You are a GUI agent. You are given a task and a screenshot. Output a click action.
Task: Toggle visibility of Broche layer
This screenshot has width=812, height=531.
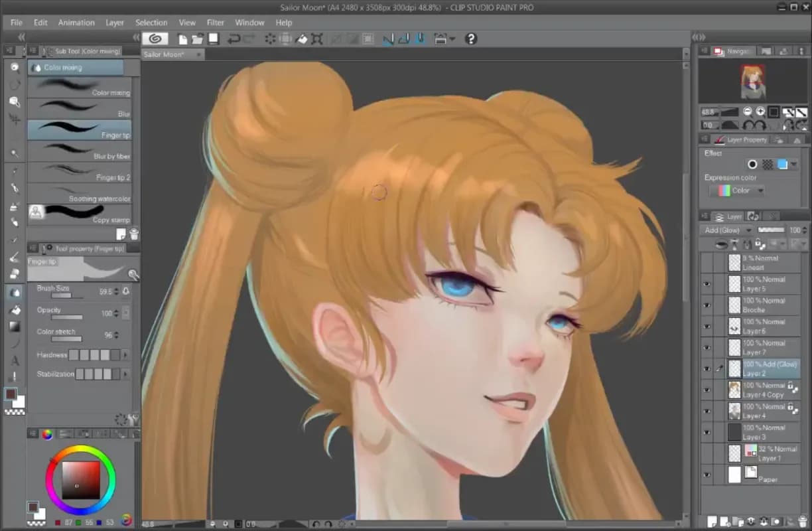coord(707,305)
